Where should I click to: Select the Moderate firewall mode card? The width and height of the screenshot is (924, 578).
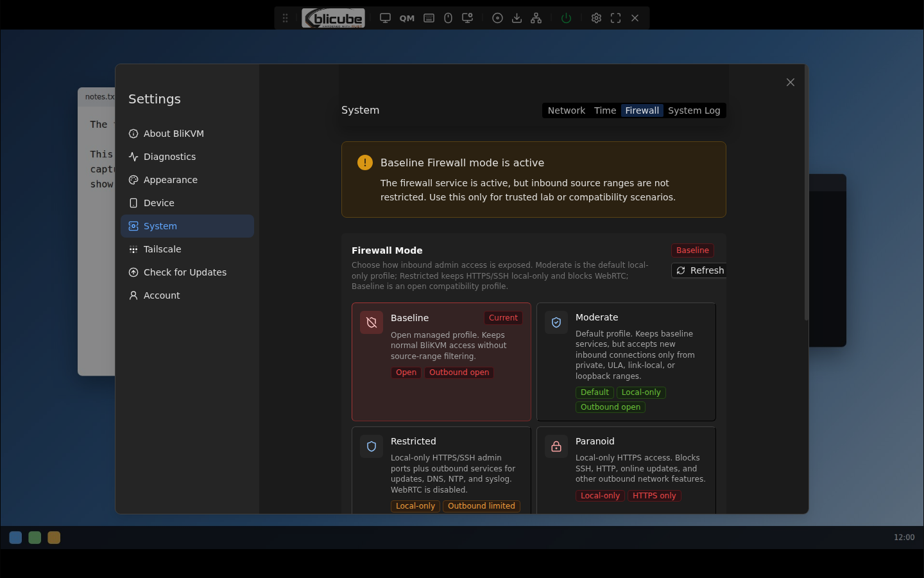tap(626, 362)
